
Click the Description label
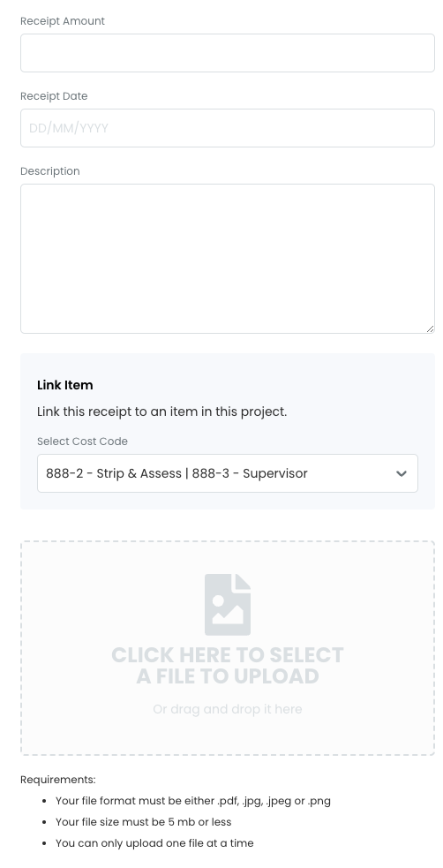49,171
